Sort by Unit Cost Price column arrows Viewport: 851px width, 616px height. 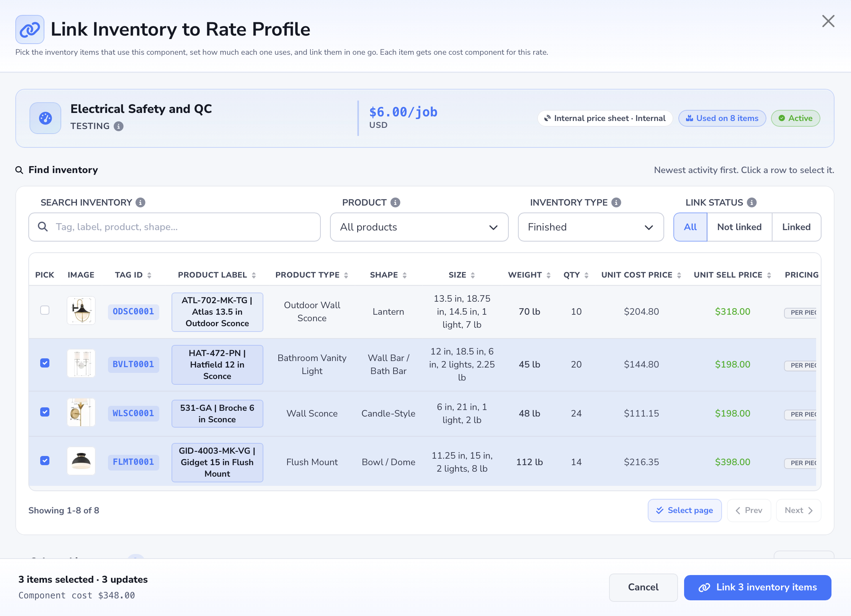point(679,275)
